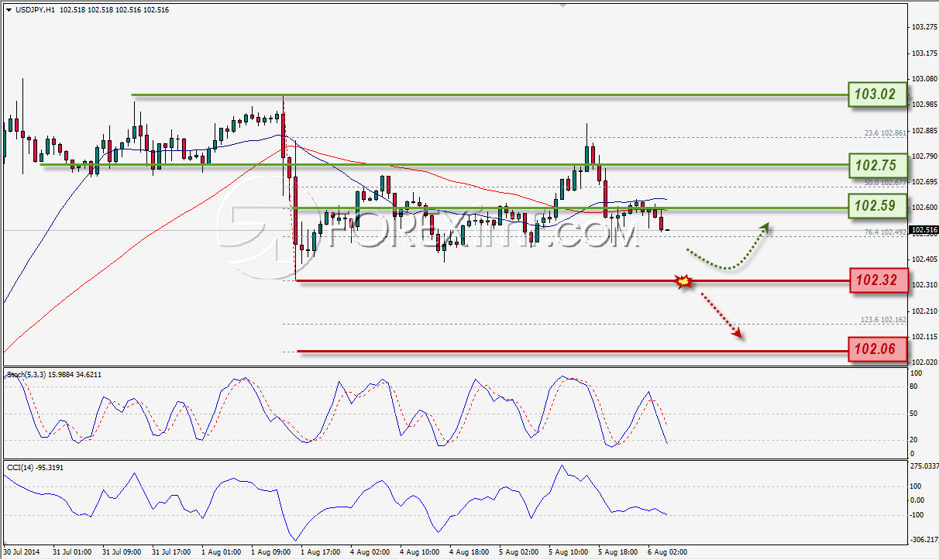
Task: Click the 5 Aug 10:00 time axis label
Action: click(568, 552)
